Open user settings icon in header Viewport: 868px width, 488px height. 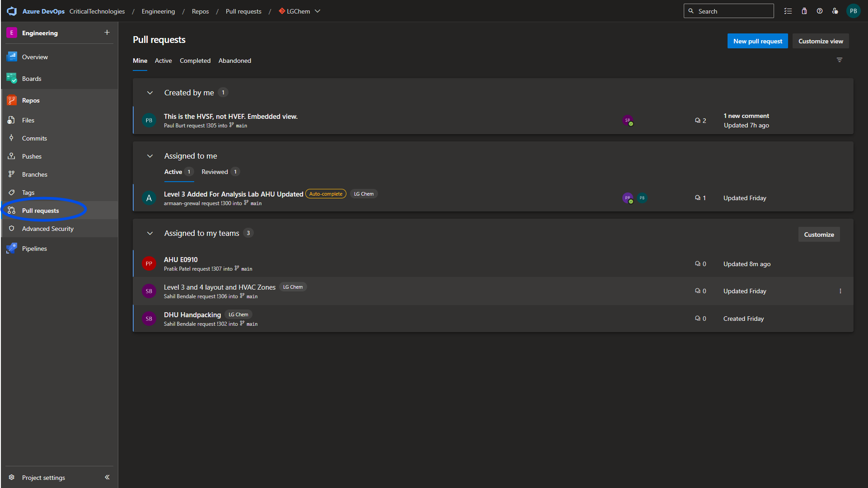(835, 11)
